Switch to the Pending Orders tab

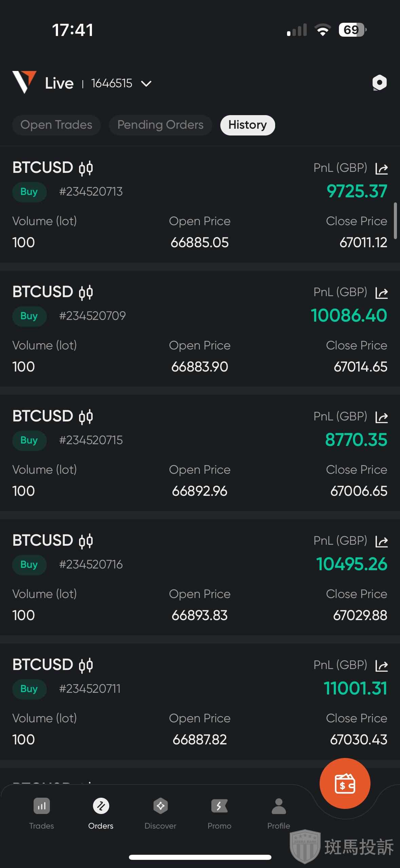click(160, 125)
